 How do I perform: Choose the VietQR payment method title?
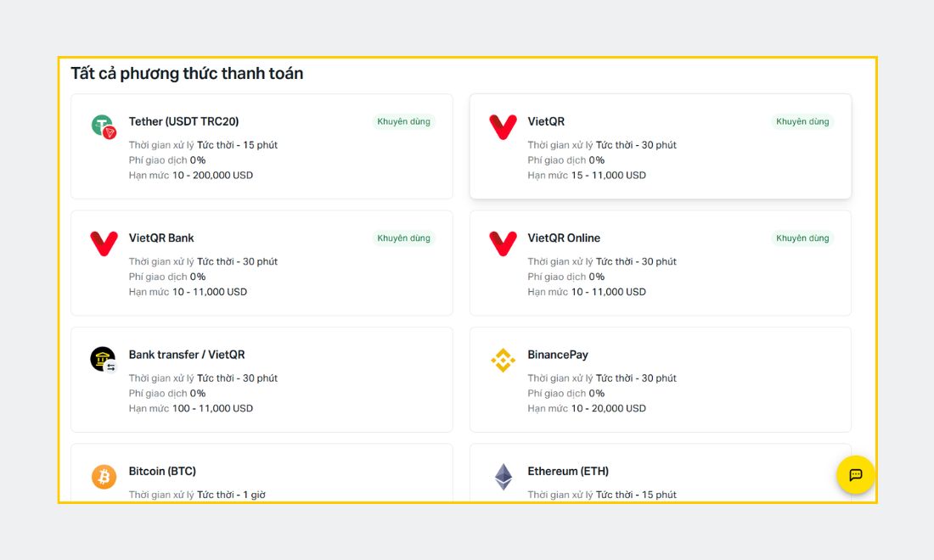546,121
